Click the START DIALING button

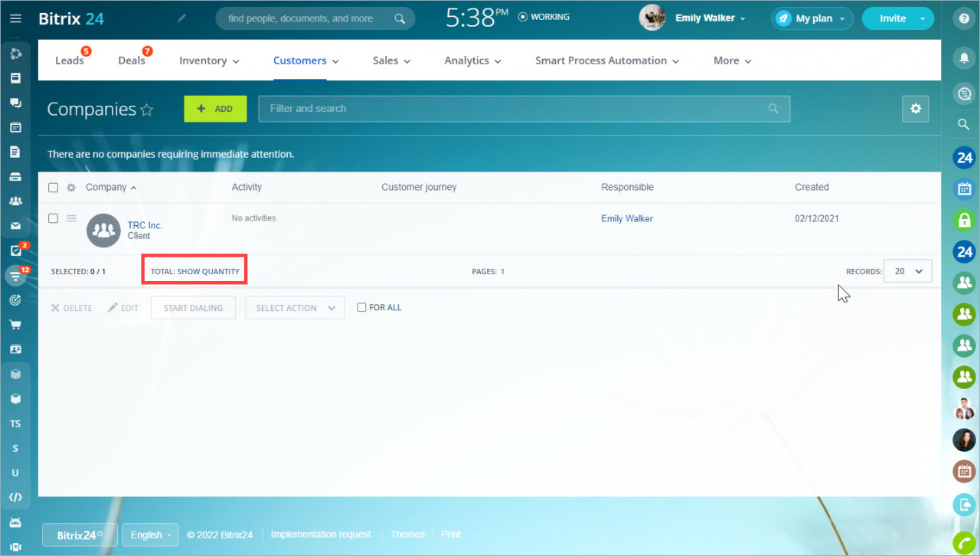[194, 308]
